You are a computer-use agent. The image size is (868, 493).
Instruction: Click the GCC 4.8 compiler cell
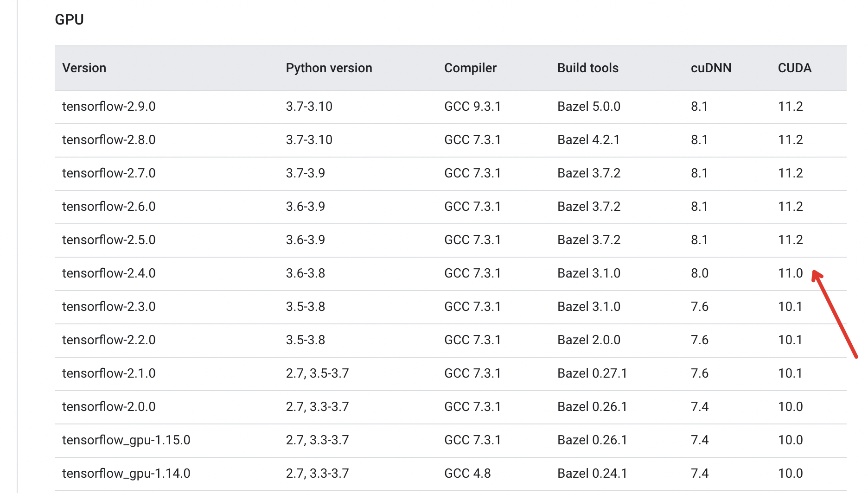pyautogui.click(x=467, y=474)
